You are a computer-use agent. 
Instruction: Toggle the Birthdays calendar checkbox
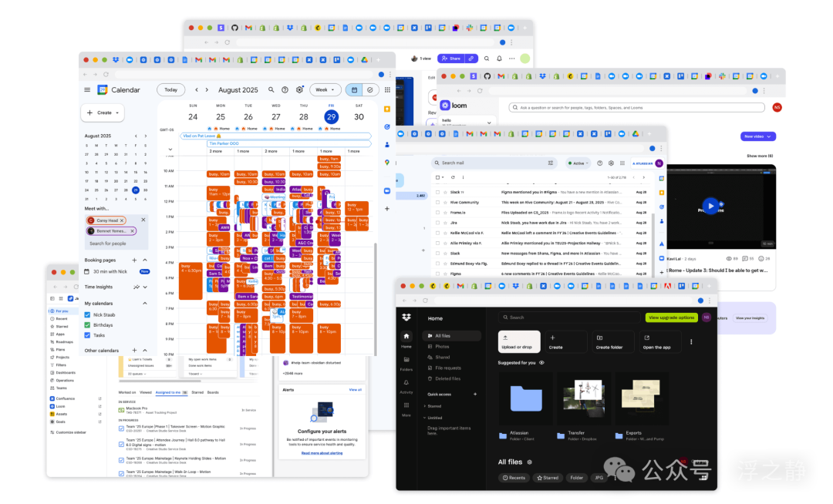pyautogui.click(x=88, y=324)
